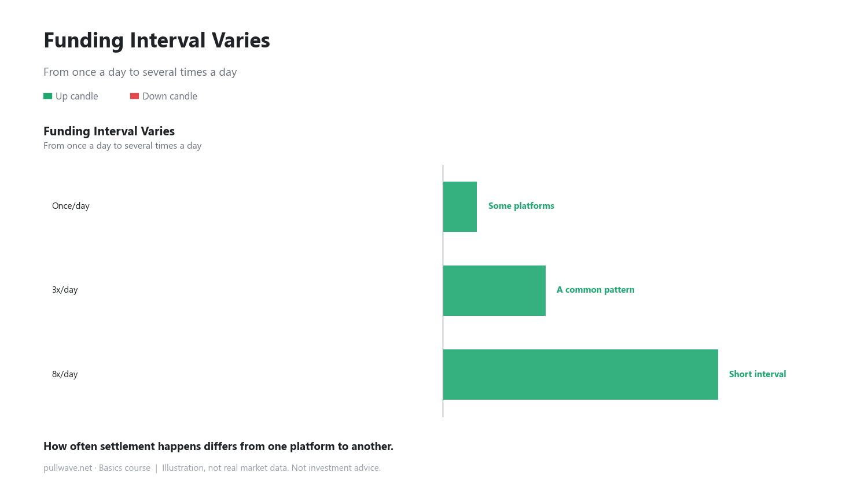Open the pullwave.net footer link

68,468
